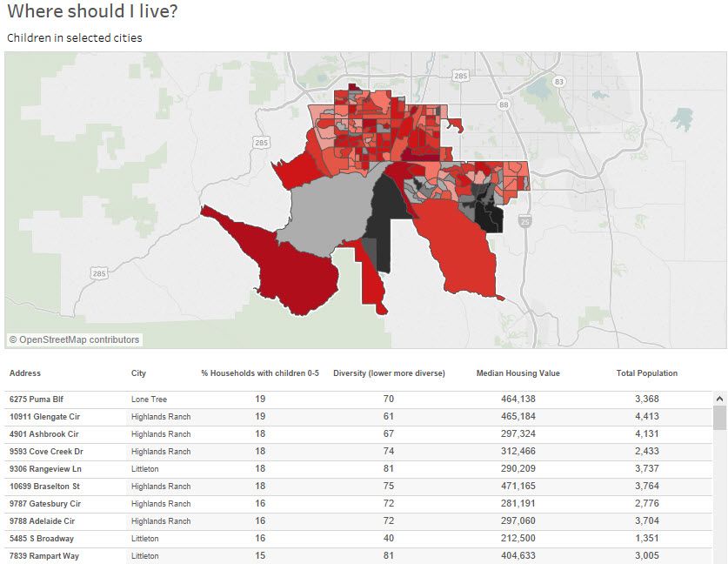This screenshot has width=728, height=564.
Task: Click the median housing value 471,165
Action: coord(518,486)
